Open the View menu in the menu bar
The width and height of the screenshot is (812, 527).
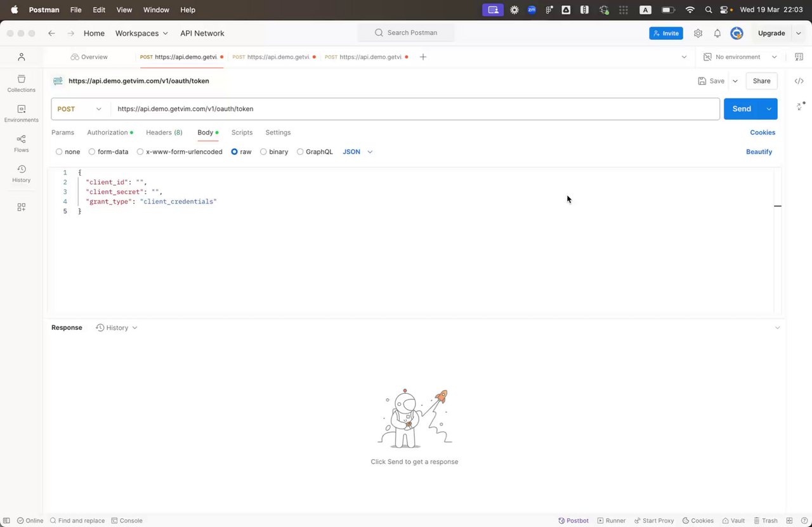coord(124,10)
